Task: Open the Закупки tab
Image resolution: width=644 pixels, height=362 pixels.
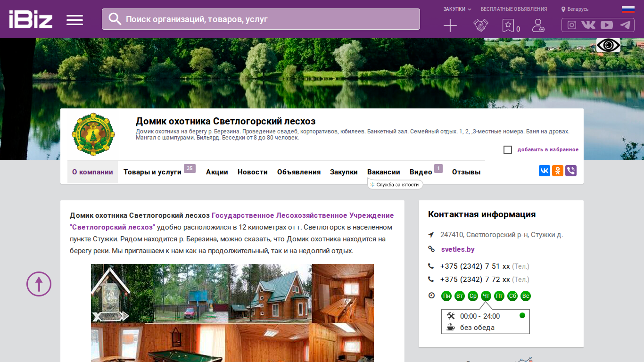Action: click(x=344, y=172)
